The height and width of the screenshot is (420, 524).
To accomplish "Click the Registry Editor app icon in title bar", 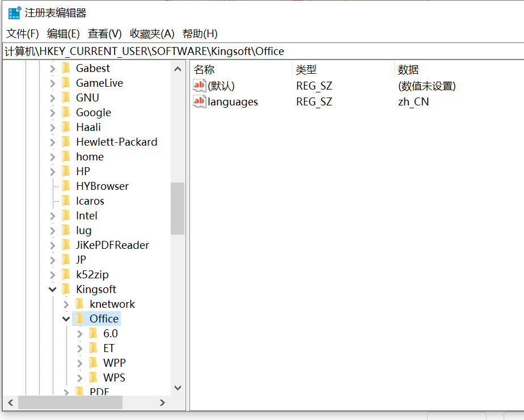I will click(x=14, y=12).
